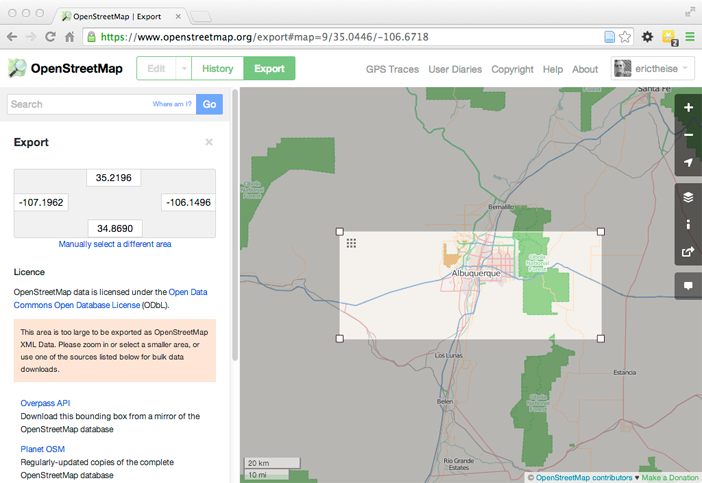Image resolution: width=702 pixels, height=483 pixels.
Task: Click the Albuquerque label on map
Action: 475,273
